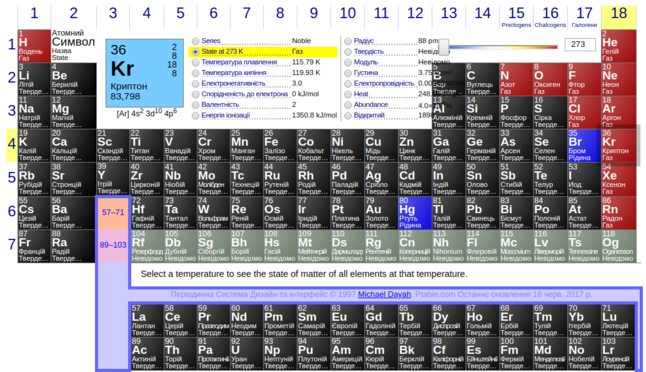Image resolution: width=646 pixels, height=372 pixels.
Task: Select the Радіус radio button
Action: tap(348, 41)
